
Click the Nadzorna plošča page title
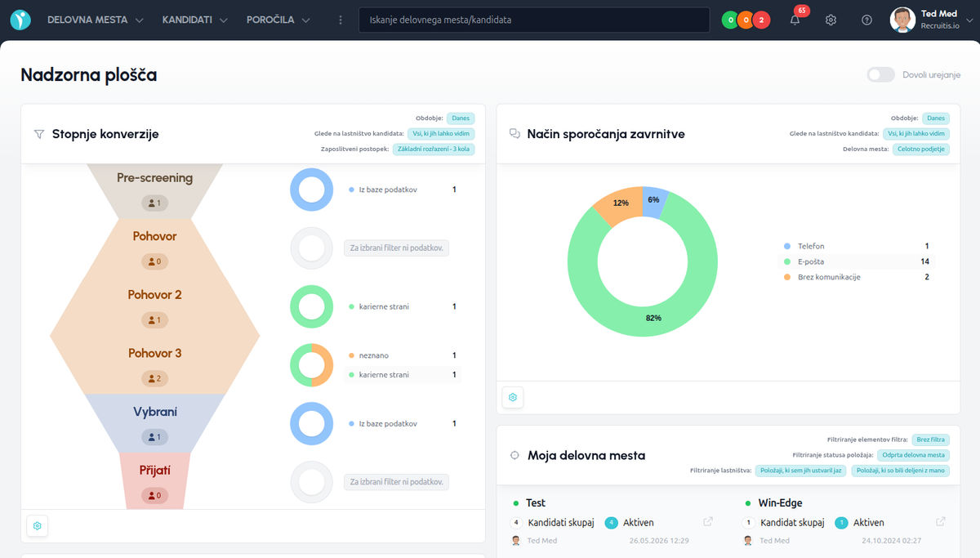click(x=88, y=75)
